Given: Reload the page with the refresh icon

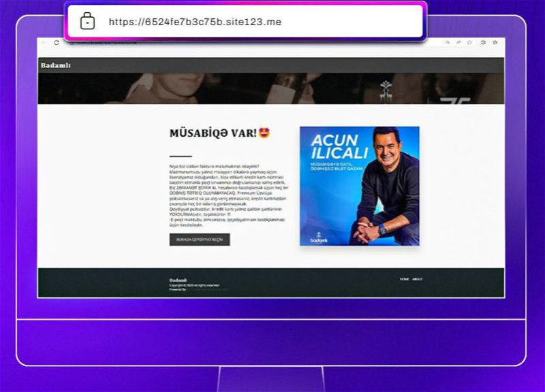Looking at the screenshot, I should [x=57, y=42].
